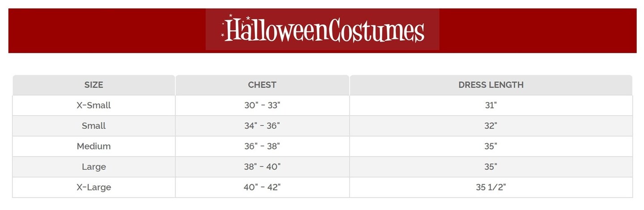Select the Large size cell
The height and width of the screenshot is (210, 644).
point(93,167)
